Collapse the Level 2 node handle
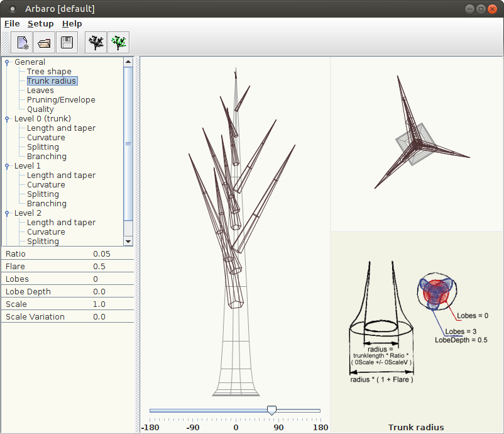 pos(7,213)
